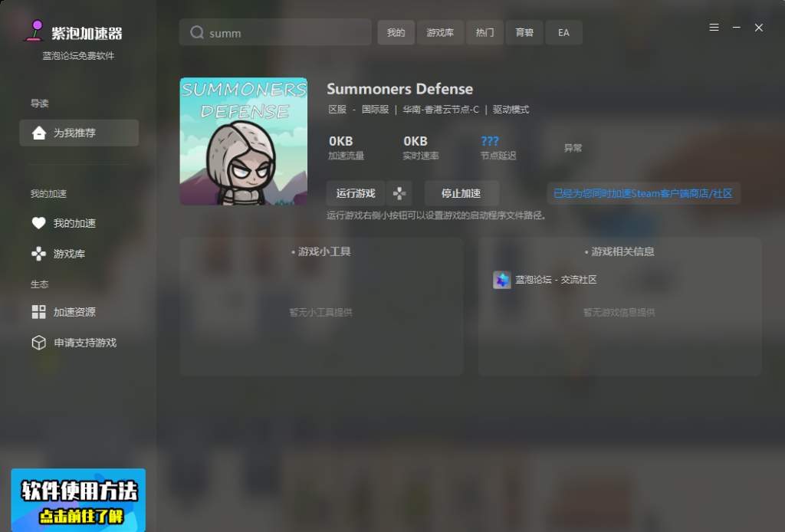Image resolution: width=785 pixels, height=532 pixels.
Task: Minimize the accelerator window
Action: 737,28
